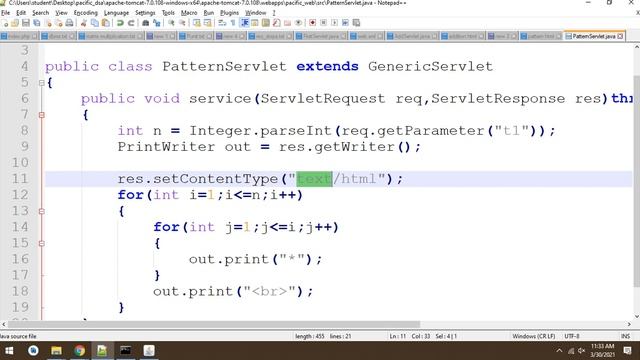Open the notification center icon

tap(628, 351)
